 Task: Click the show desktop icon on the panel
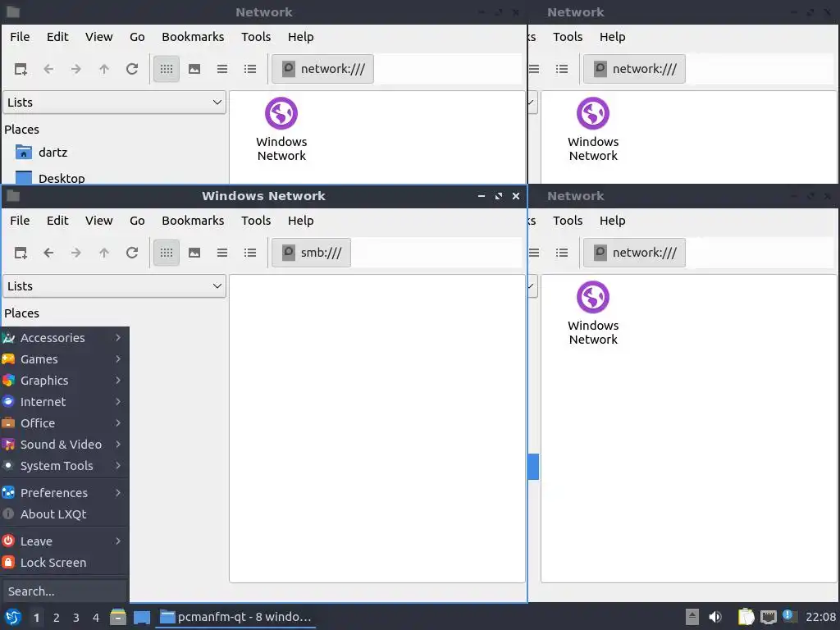141,617
